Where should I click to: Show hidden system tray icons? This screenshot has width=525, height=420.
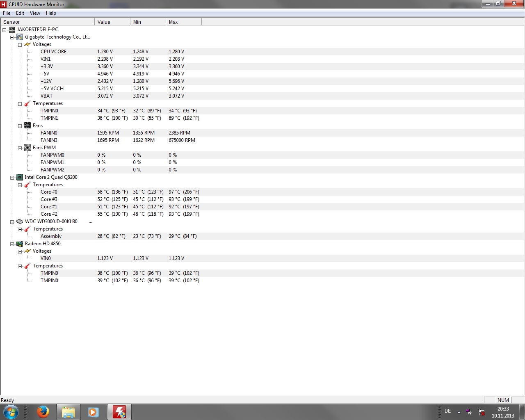[x=459, y=412]
